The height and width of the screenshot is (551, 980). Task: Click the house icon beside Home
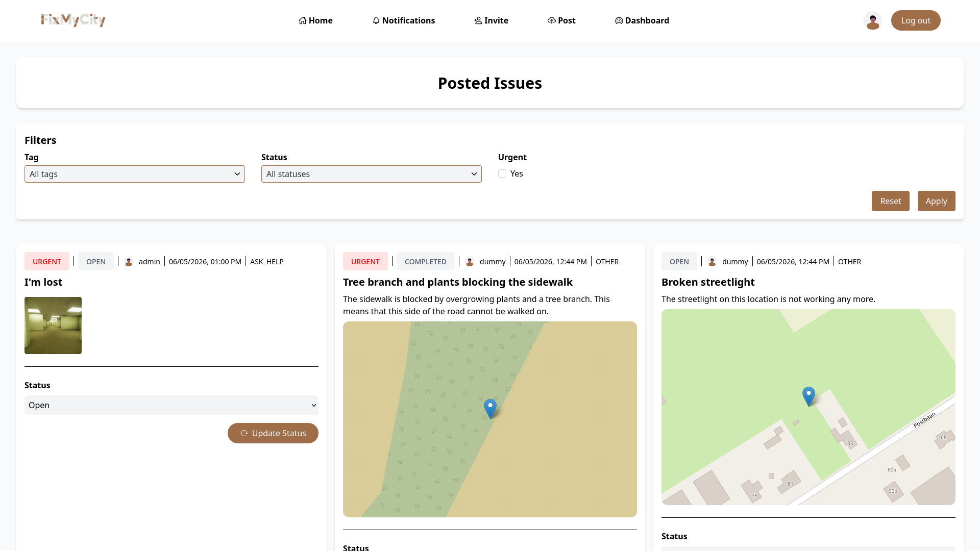point(303,20)
